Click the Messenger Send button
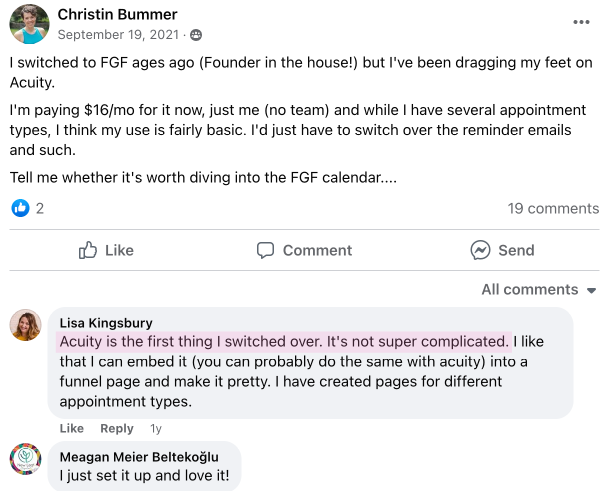The width and height of the screenshot is (610, 493). pyautogui.click(x=502, y=250)
